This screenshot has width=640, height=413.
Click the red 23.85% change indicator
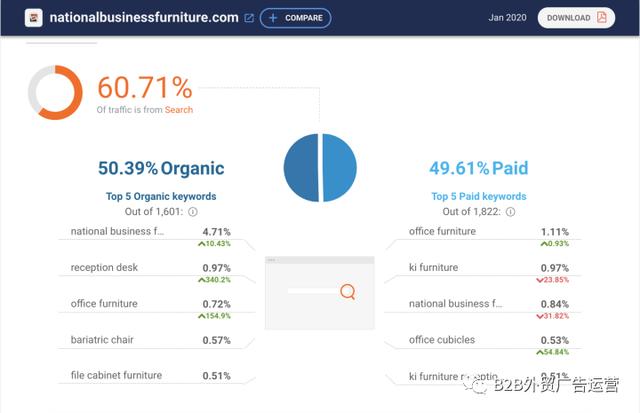[x=553, y=280]
